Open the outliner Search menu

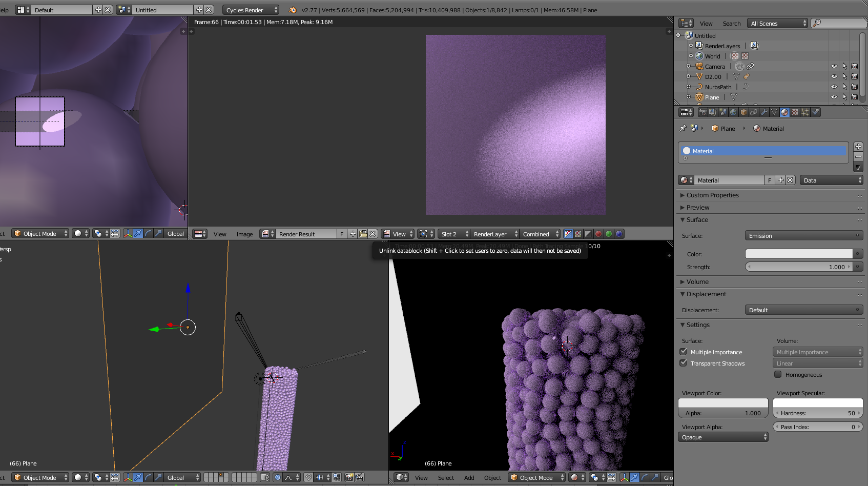[x=731, y=23]
